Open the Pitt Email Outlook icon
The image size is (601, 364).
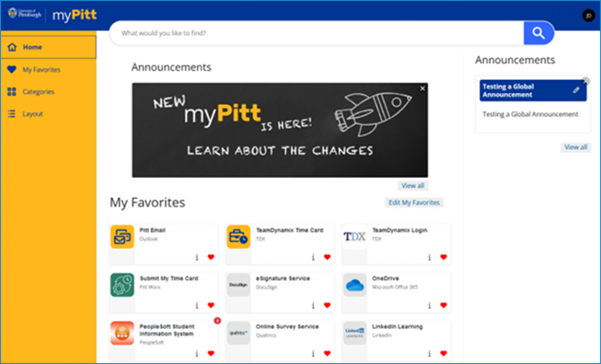(122, 237)
